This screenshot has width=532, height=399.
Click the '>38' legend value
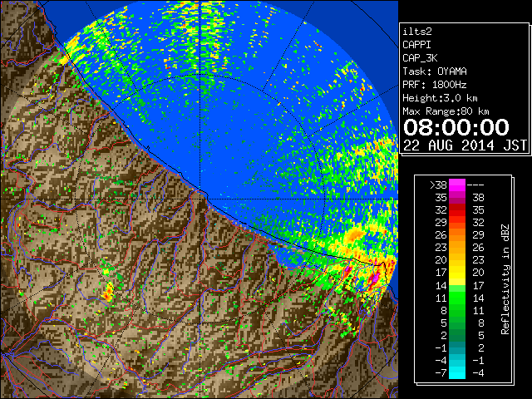coord(438,185)
